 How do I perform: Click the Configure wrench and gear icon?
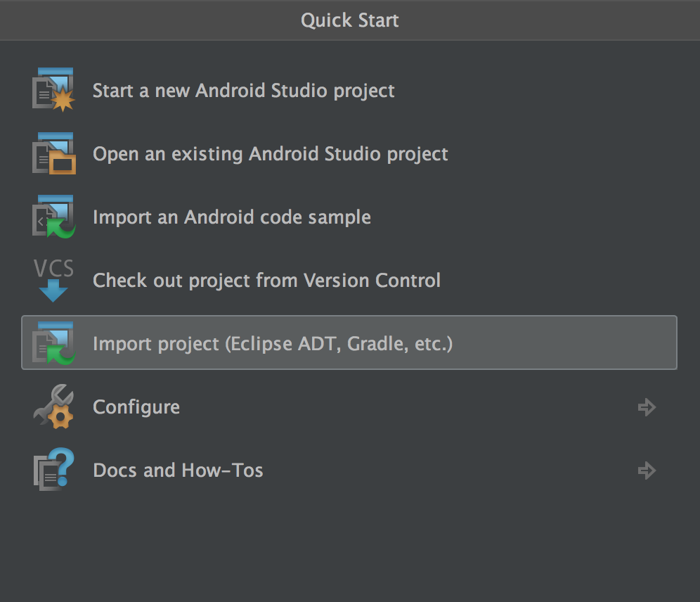(53, 406)
